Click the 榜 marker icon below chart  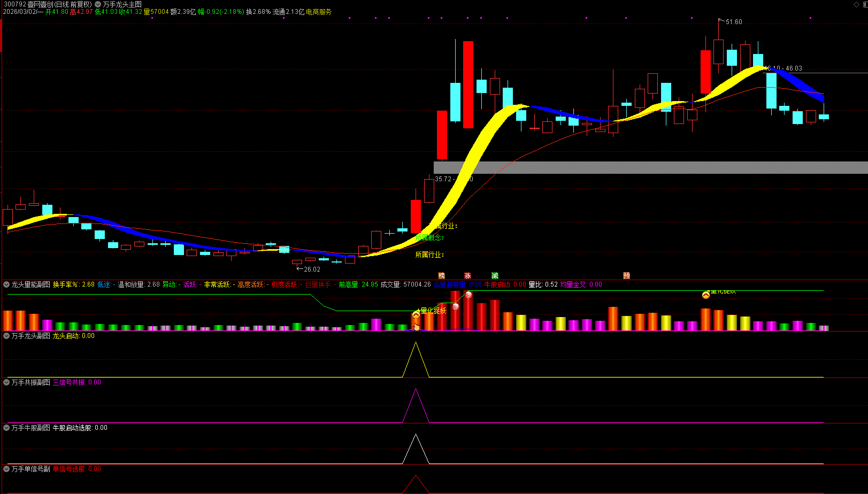[441, 276]
